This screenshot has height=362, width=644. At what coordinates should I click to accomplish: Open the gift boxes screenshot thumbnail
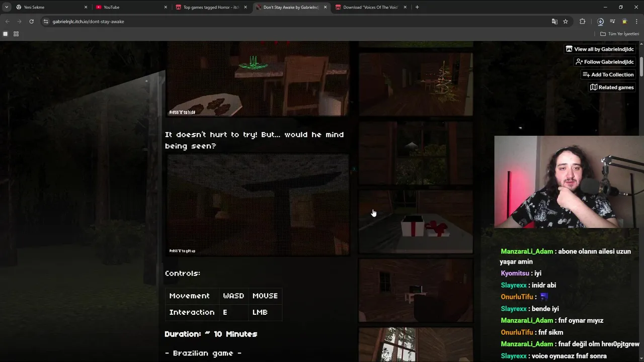pos(416,222)
